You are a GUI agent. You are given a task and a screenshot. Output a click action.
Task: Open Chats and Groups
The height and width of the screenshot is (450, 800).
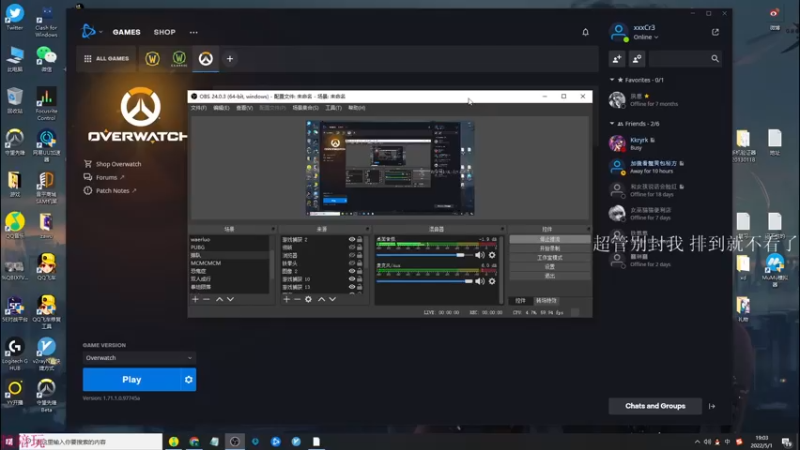pos(655,406)
